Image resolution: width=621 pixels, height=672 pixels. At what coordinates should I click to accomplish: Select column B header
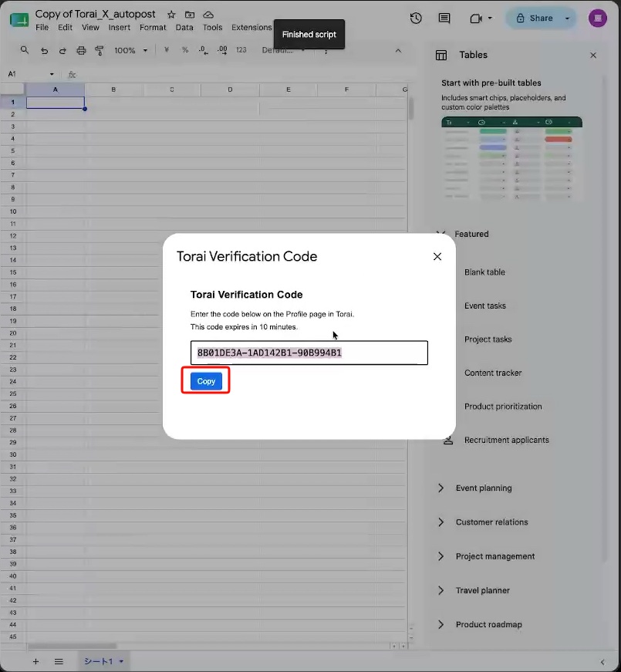pos(113,89)
